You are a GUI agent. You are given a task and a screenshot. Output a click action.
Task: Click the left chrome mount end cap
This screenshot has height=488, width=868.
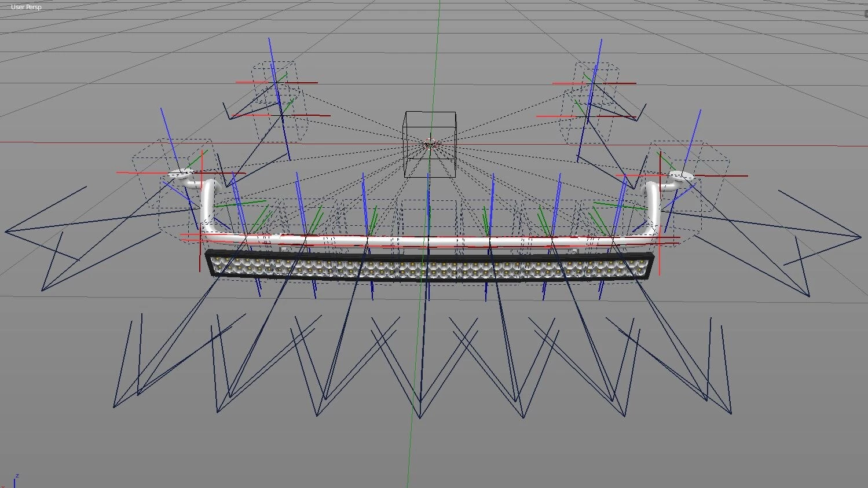(180, 173)
